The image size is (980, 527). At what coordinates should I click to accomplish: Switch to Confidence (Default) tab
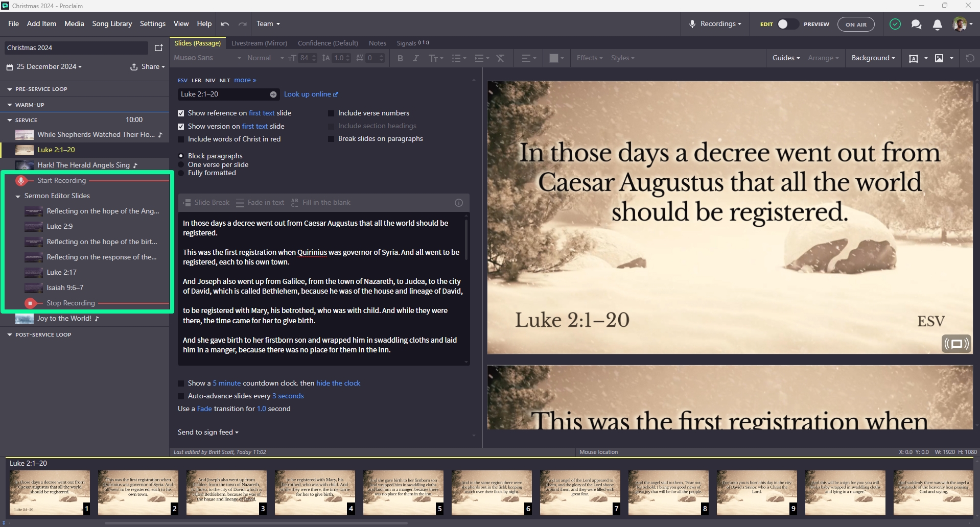328,43
